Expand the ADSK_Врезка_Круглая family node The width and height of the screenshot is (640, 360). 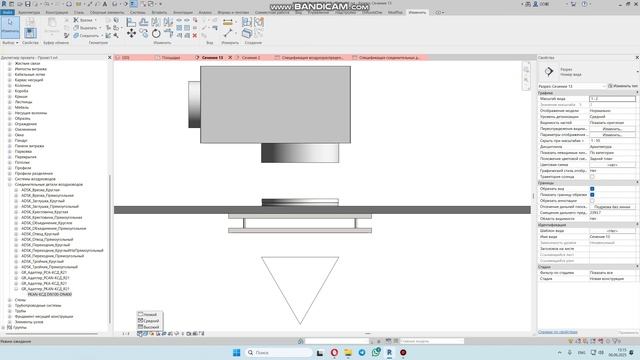16,190
